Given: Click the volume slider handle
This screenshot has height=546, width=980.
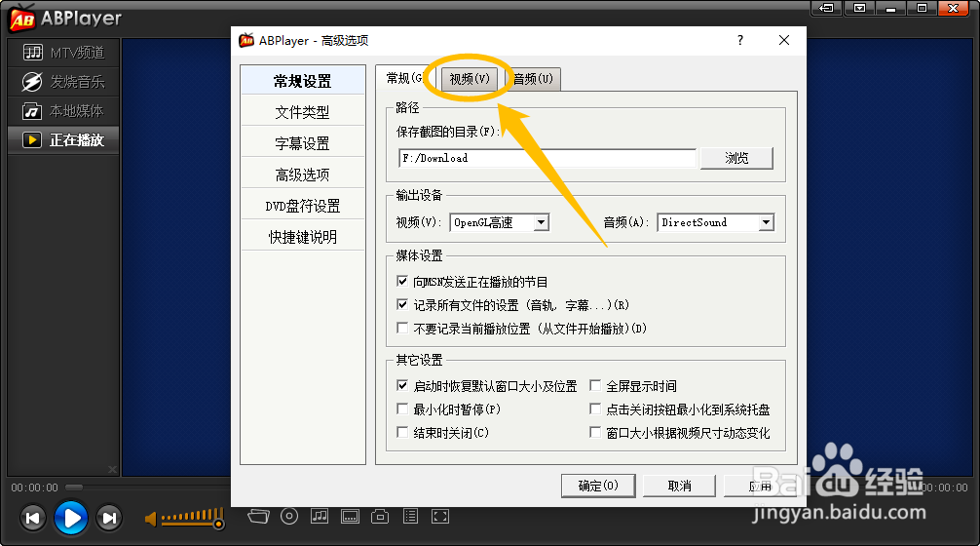Looking at the screenshot, I should 219,524.
